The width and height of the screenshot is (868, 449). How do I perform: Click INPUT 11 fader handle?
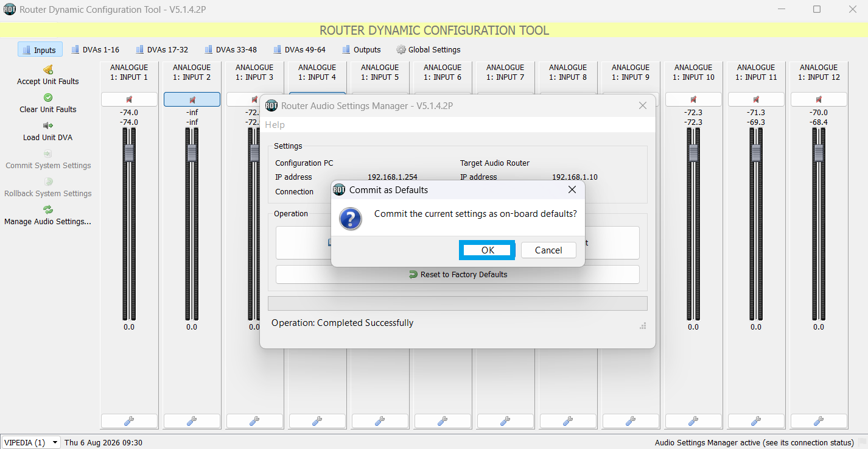pyautogui.click(x=756, y=153)
